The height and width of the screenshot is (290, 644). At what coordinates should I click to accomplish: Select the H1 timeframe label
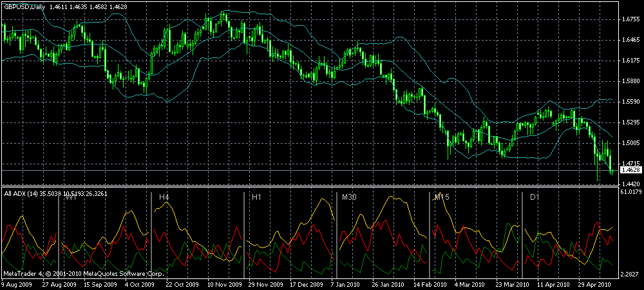point(256,197)
